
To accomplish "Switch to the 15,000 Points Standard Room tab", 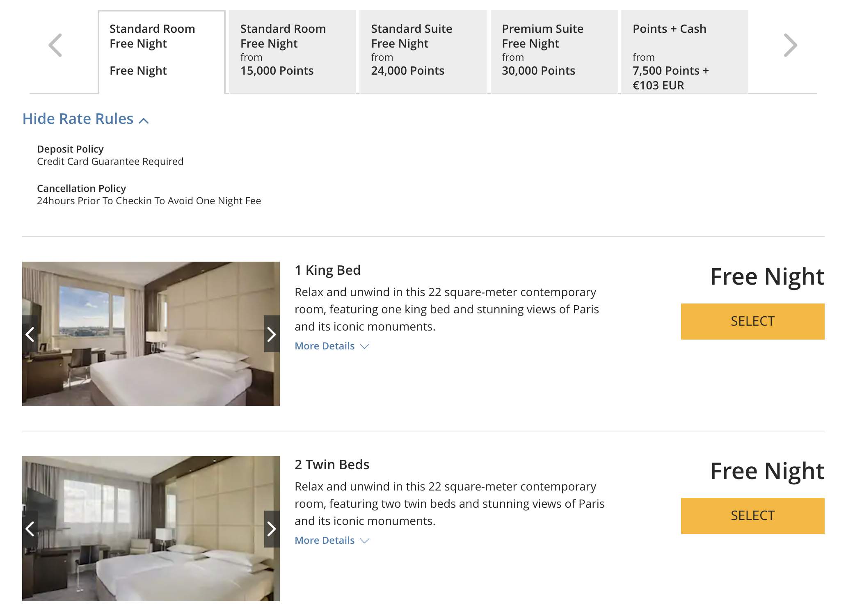I will [x=292, y=52].
